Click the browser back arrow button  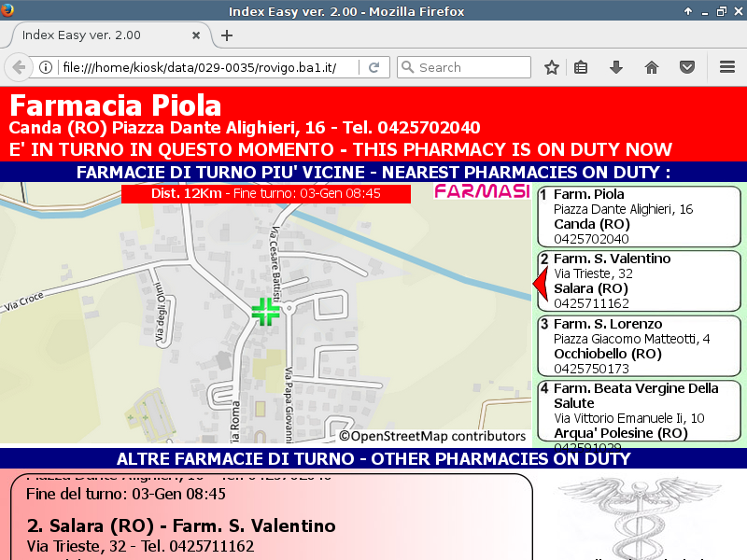pos(19,67)
